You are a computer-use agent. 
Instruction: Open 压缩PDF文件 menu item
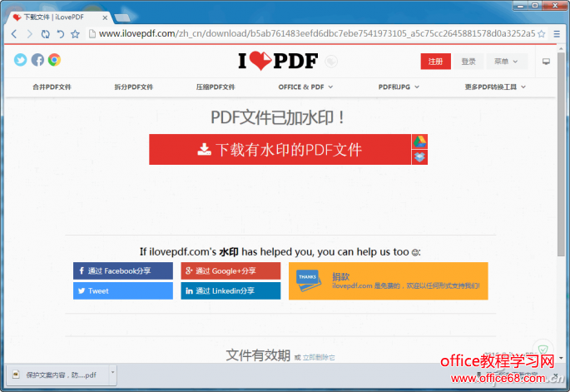coord(216,87)
